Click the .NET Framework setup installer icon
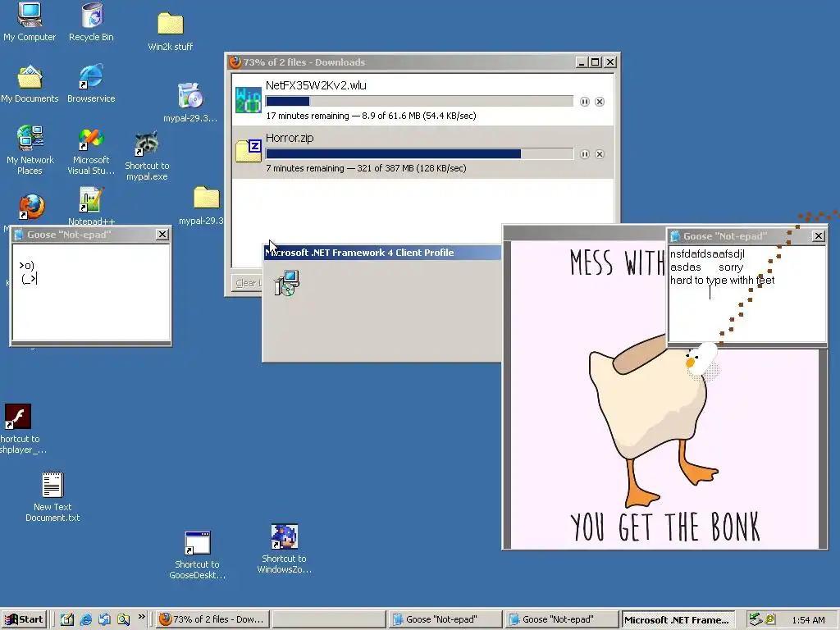Viewport: 840px width, 630px height. pos(286,283)
